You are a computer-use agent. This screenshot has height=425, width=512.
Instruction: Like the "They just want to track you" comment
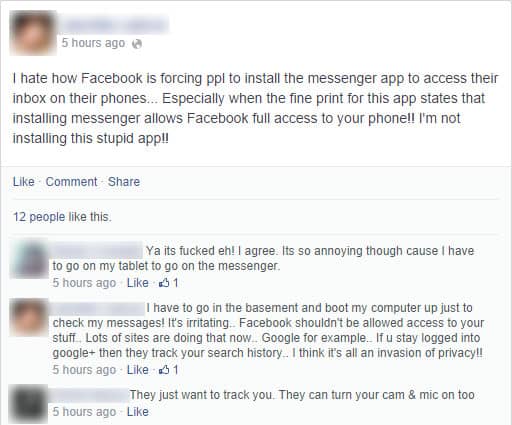[x=138, y=412]
